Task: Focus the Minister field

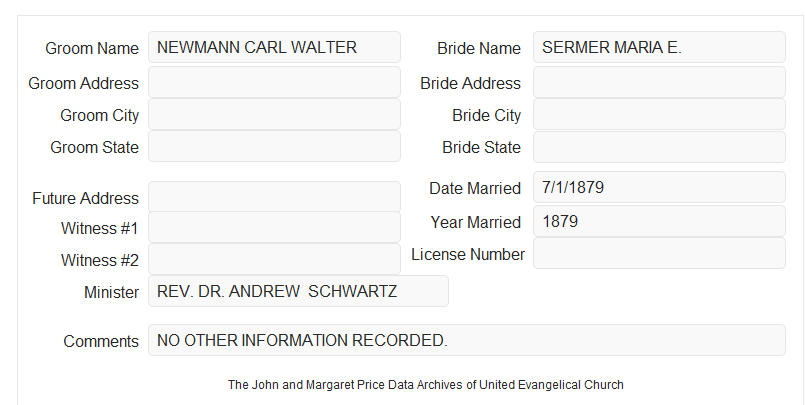Action: pyautogui.click(x=298, y=291)
